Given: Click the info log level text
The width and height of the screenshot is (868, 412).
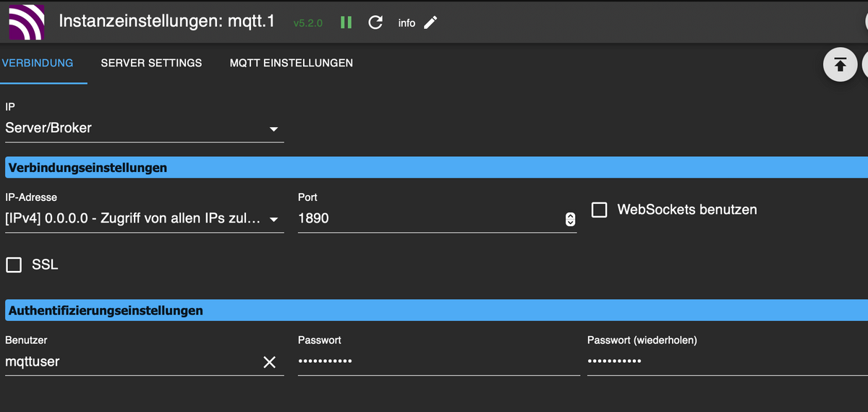Looking at the screenshot, I should tap(407, 23).
